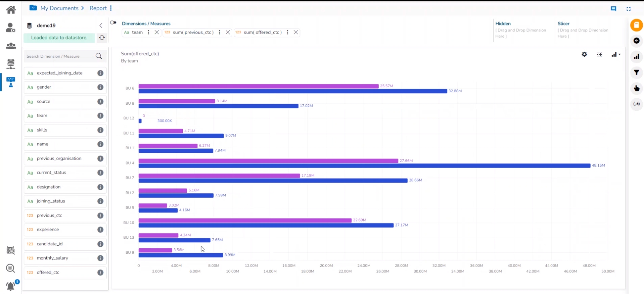This screenshot has height=294, width=644.
Task: Open the home icon in sidebar
Action: (11, 9)
